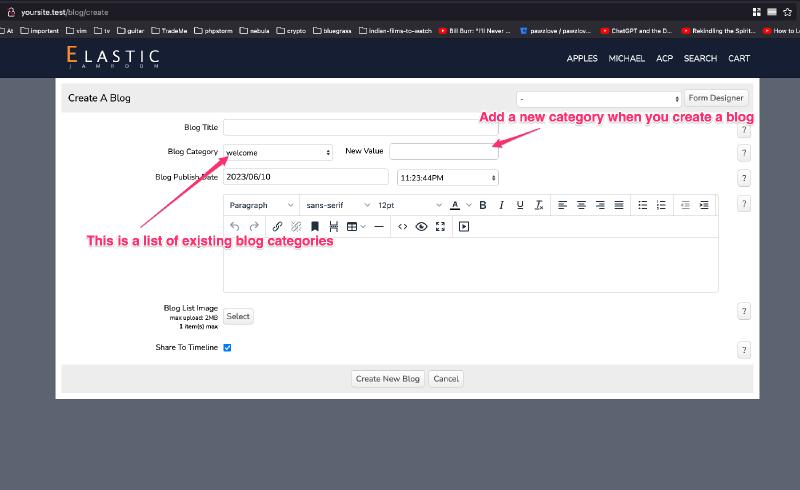
Task: Switch the editor to fullscreen mode
Action: 440,227
